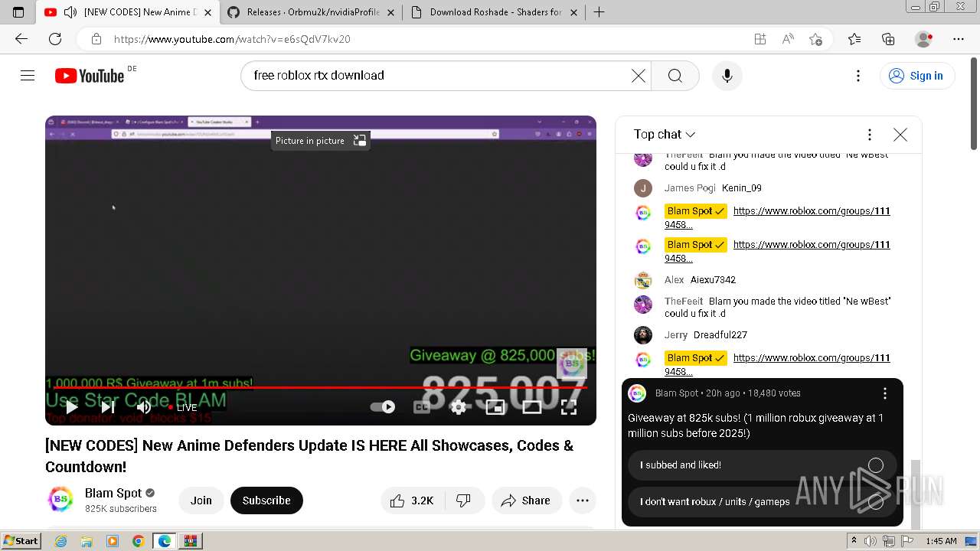Open the Blam Spot channel name
The width and height of the screenshot is (980, 551).
coord(113,493)
